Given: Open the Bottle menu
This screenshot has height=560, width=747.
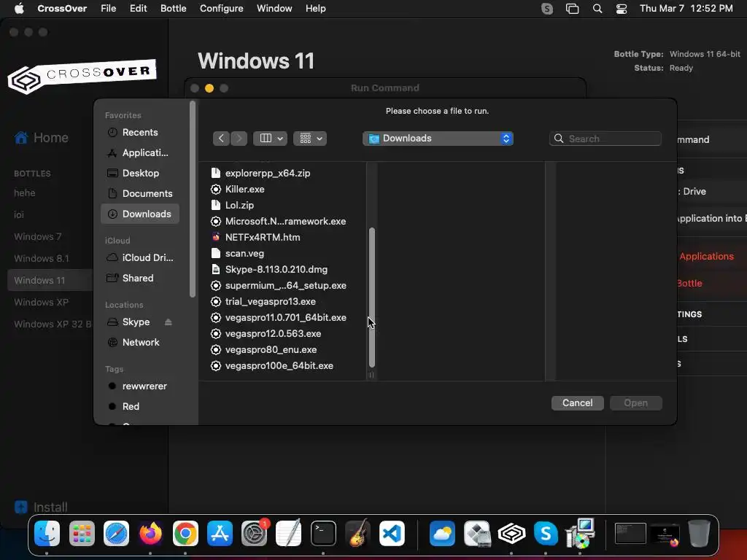Looking at the screenshot, I should [x=174, y=9].
